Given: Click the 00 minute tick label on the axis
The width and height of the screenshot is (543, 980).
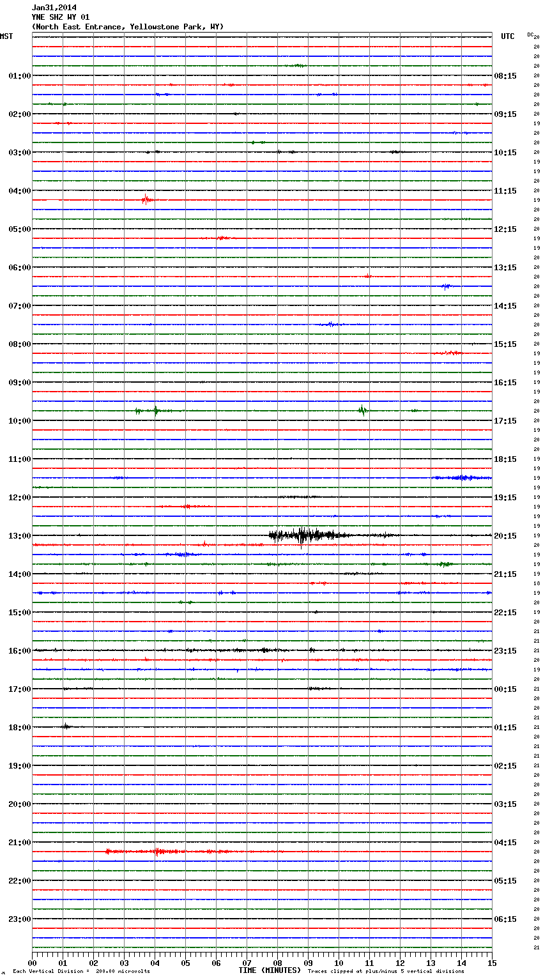Looking at the screenshot, I should tap(32, 963).
